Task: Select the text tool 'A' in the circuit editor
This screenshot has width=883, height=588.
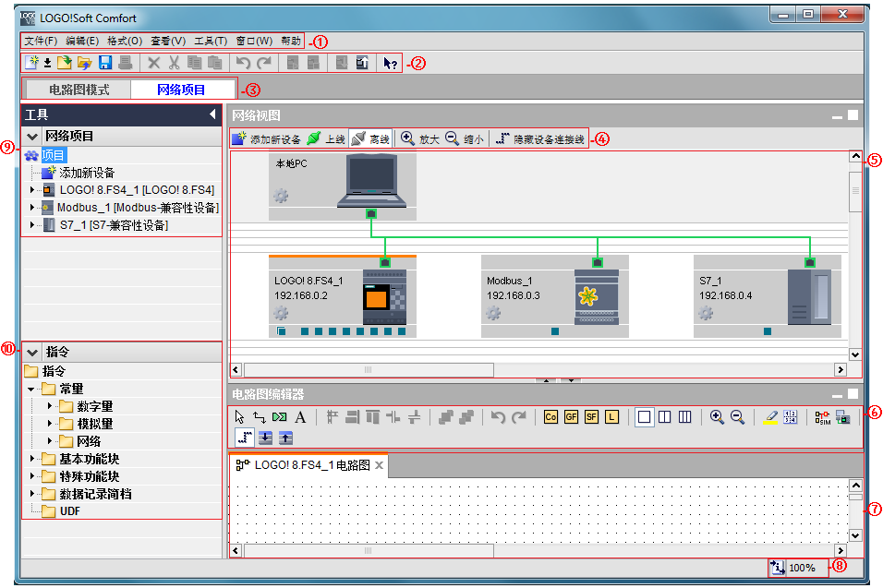Action: pyautogui.click(x=300, y=417)
